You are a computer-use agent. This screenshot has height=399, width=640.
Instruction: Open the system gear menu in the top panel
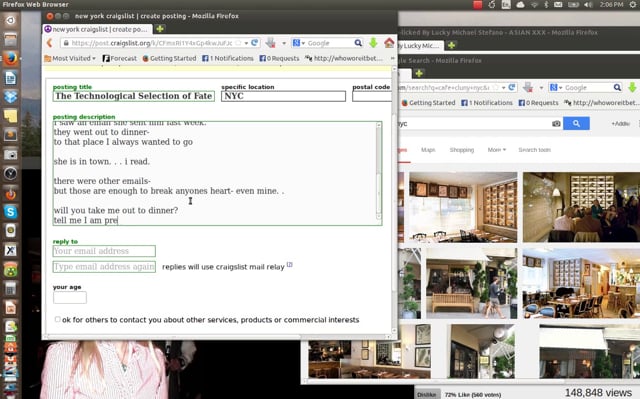633,4
